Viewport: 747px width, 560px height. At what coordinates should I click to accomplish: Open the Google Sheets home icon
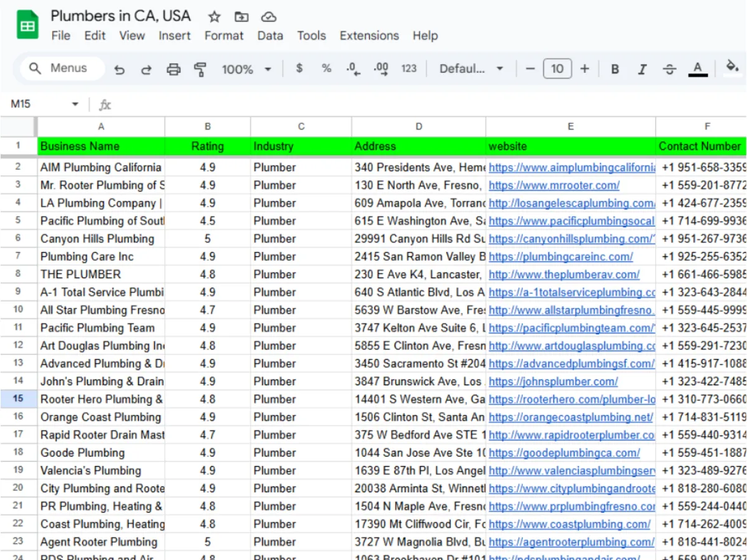click(x=27, y=26)
